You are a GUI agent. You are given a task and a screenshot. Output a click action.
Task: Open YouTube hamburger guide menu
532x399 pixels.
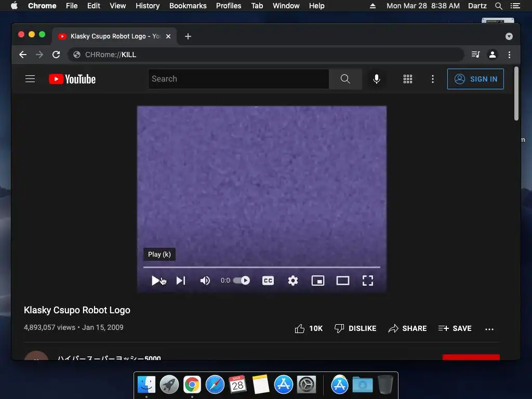tap(30, 79)
